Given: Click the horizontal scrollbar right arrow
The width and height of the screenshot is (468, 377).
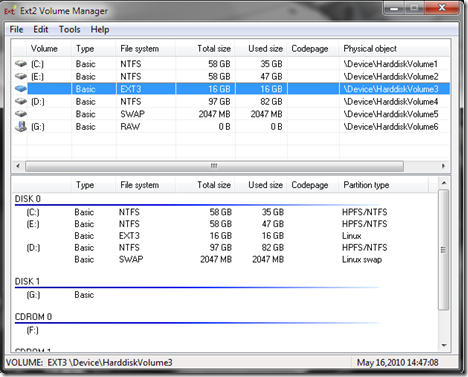Looking at the screenshot, I should [443, 166].
